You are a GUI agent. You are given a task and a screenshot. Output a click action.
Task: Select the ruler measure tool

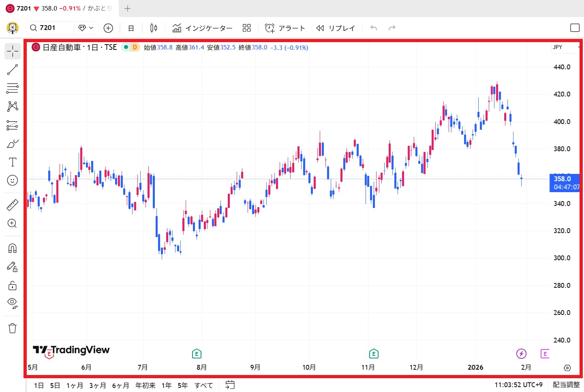pyautogui.click(x=13, y=205)
